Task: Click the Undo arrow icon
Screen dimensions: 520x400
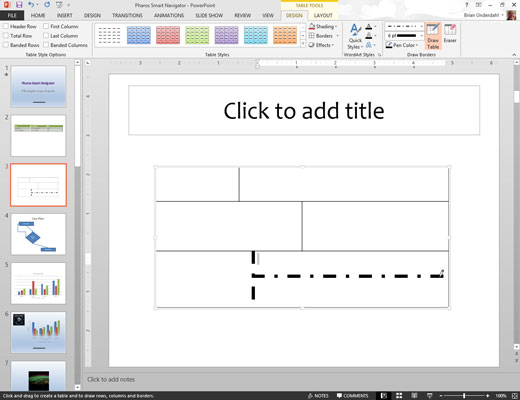Action: [x=31, y=5]
